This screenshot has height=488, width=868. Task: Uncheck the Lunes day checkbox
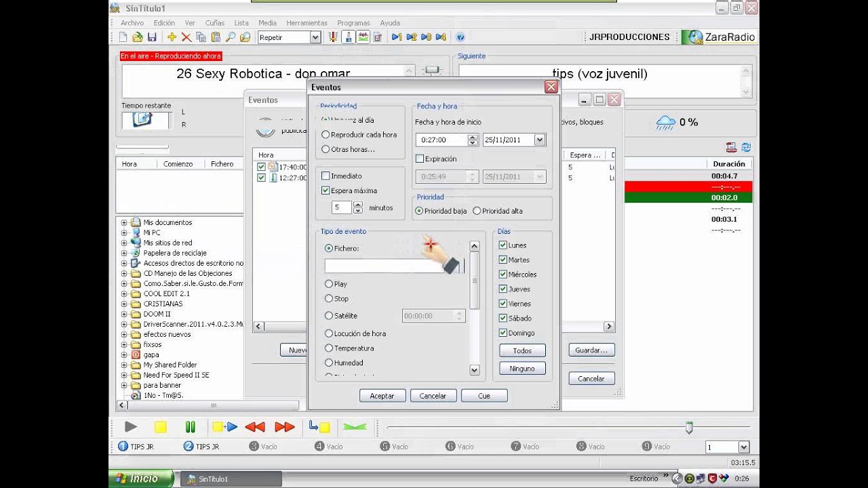pos(503,245)
